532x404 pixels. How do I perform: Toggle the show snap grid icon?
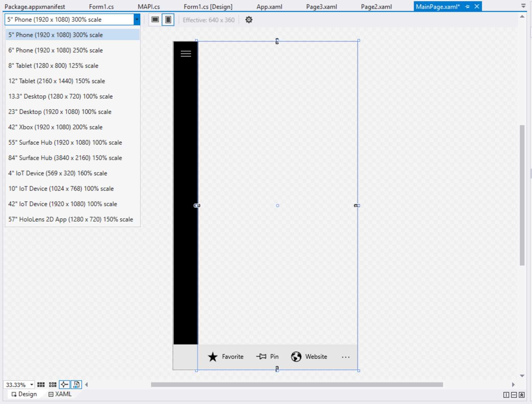41,385
